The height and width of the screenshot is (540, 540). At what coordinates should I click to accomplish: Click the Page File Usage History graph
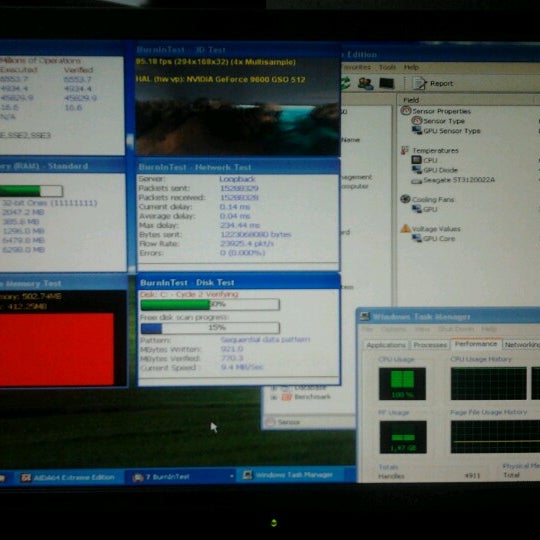495,437
